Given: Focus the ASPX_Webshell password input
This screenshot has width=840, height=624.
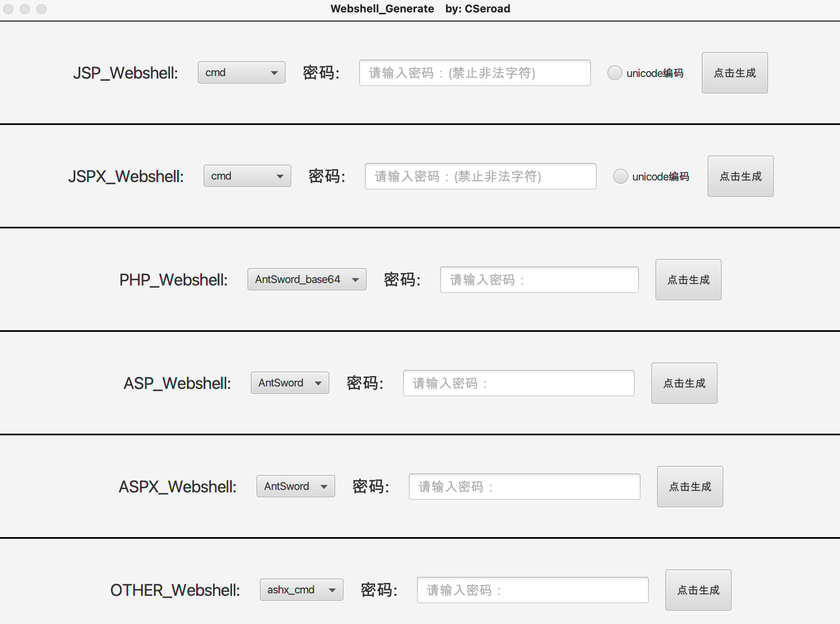Looking at the screenshot, I should point(524,487).
